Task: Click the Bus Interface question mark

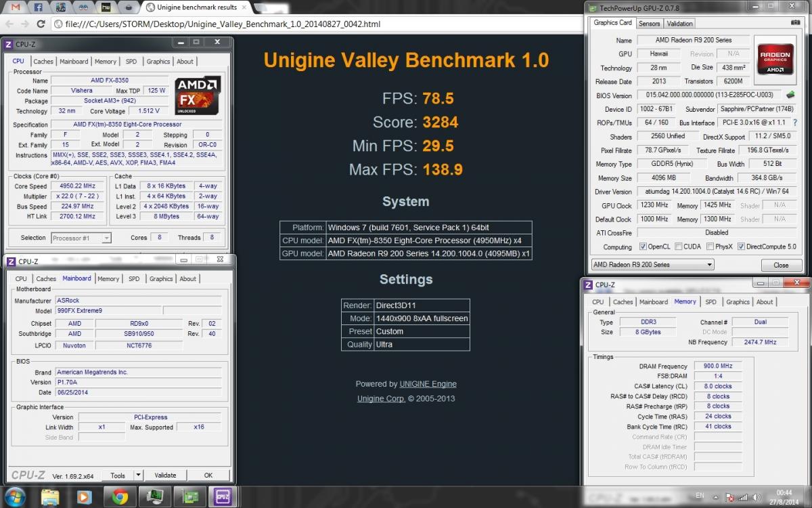Action: [x=795, y=123]
